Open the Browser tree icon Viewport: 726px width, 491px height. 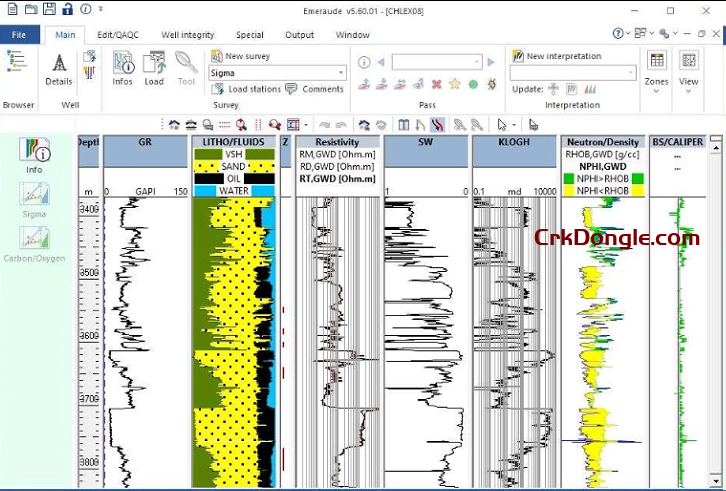[16, 62]
